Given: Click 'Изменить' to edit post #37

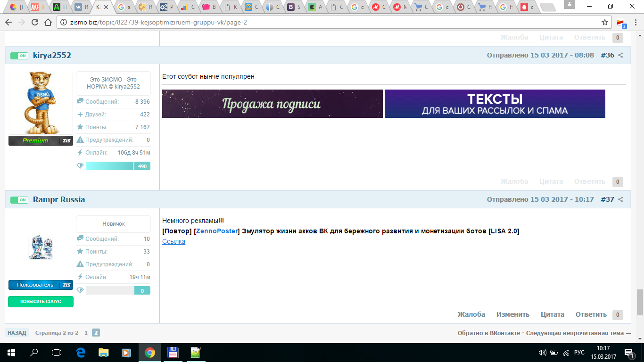Looking at the screenshot, I should click(513, 314).
